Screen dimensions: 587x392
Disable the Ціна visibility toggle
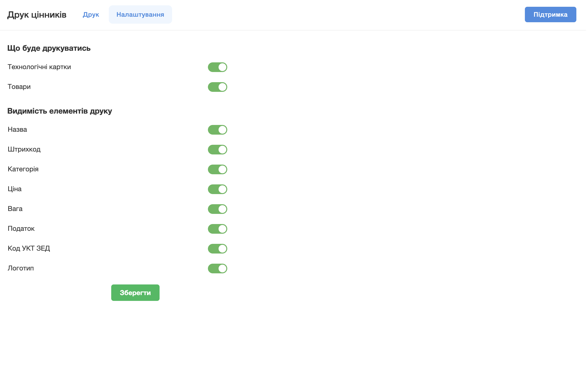pos(217,189)
